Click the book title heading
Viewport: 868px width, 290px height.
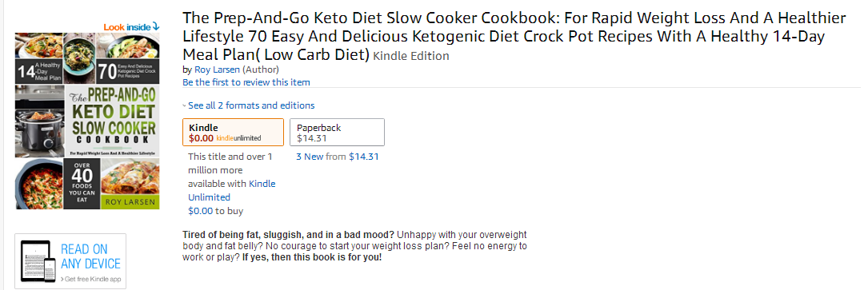(x=514, y=37)
